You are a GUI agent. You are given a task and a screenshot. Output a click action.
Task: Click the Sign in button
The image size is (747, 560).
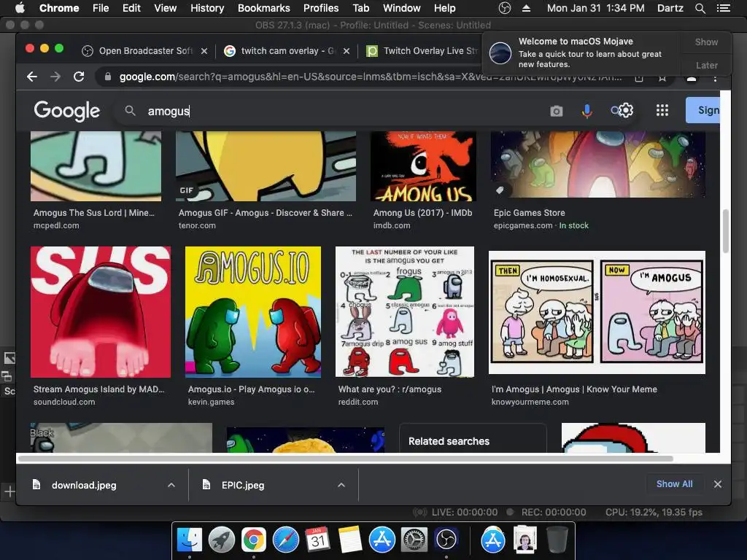(703, 110)
